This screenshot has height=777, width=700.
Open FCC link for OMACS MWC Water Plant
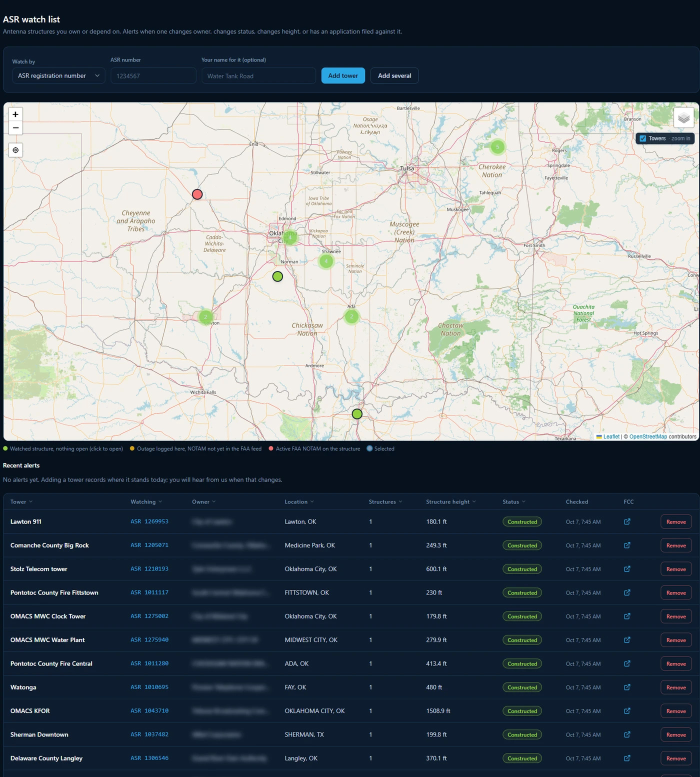point(627,640)
